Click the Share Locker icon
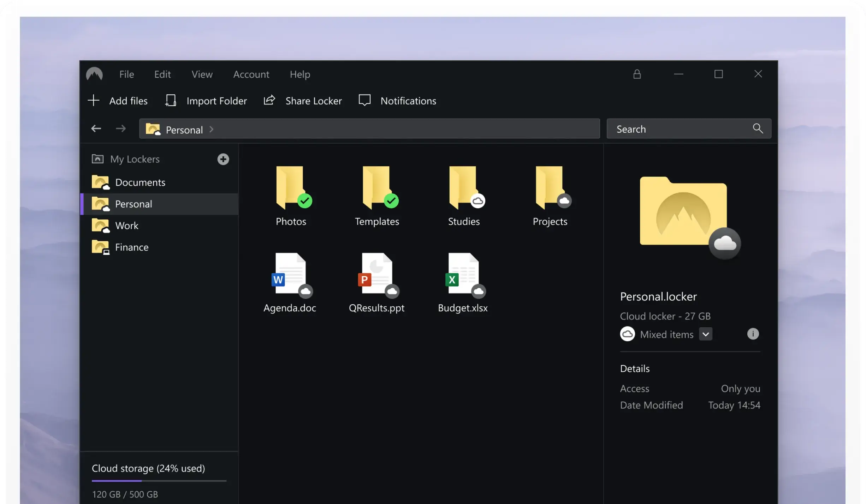866x504 pixels. point(269,100)
